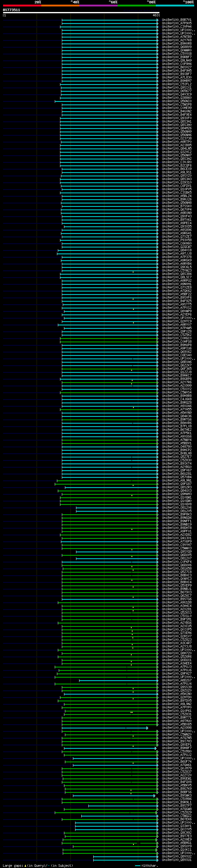Click the cyan alignment bar for UniRef100_Q8VXU2

pos(126,856)
